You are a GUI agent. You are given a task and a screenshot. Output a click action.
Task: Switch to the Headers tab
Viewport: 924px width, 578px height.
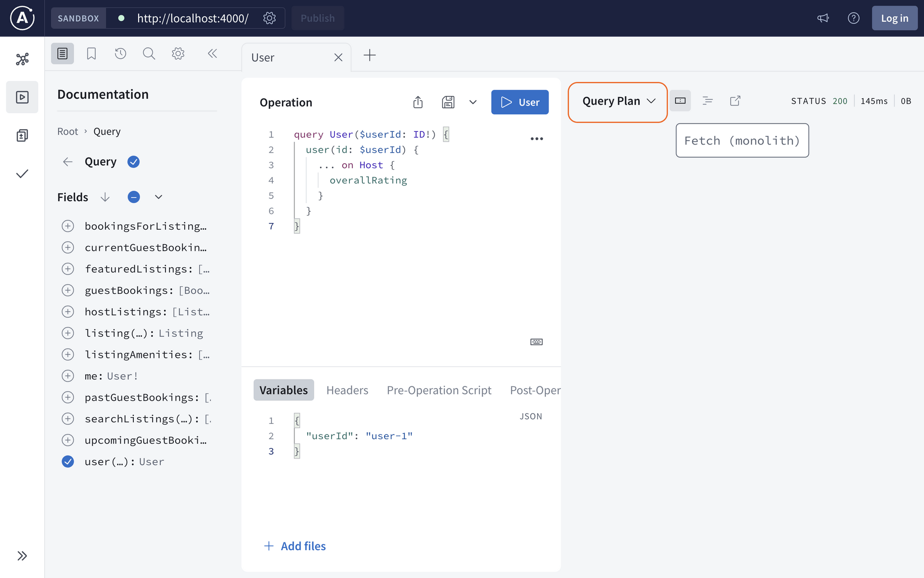(x=347, y=390)
